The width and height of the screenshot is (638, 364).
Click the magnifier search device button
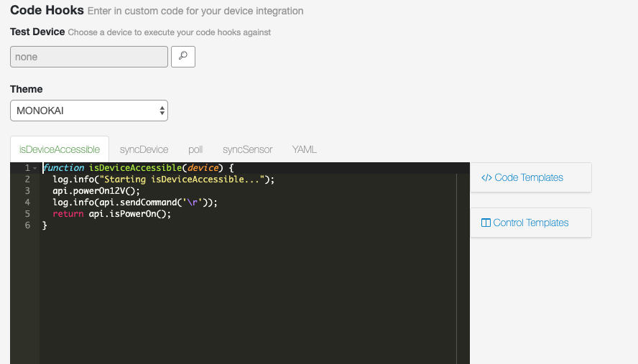(183, 57)
